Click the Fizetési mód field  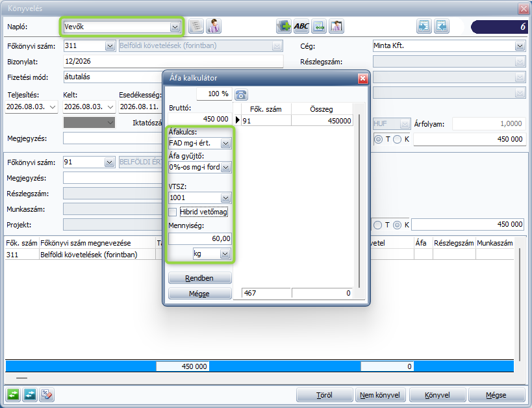coord(114,77)
